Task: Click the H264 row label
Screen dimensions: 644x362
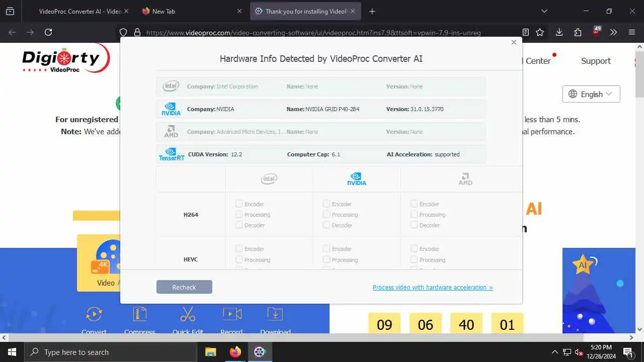Action: point(191,215)
